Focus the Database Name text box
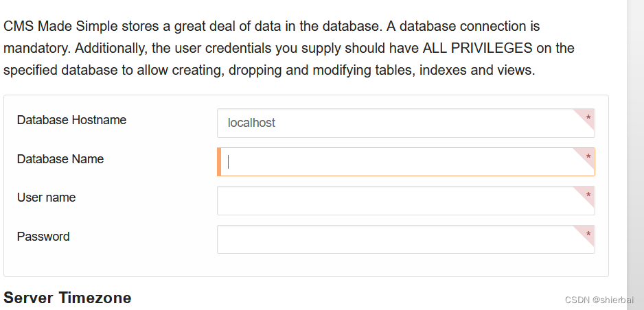The width and height of the screenshot is (644, 310). 405,162
